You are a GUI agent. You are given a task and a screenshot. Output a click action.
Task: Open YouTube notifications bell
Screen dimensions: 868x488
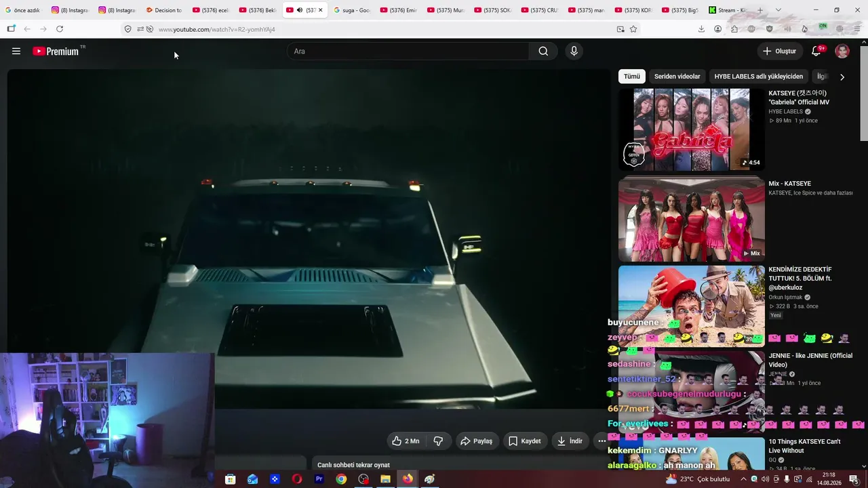(x=816, y=51)
